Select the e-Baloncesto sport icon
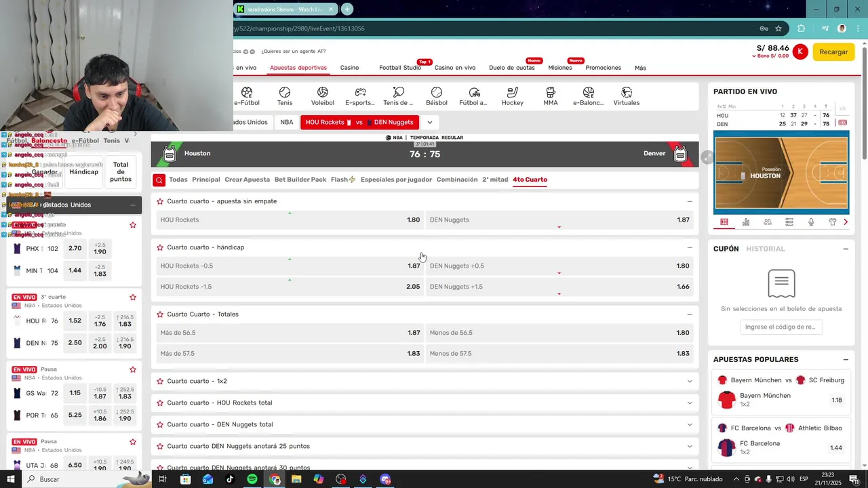The height and width of the screenshot is (488, 868). click(x=589, y=92)
